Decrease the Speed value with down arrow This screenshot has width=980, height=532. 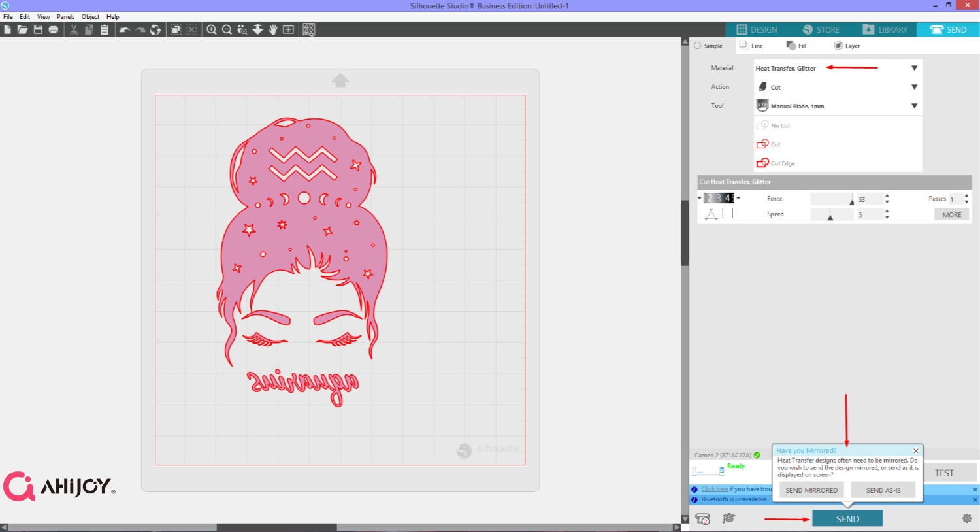coord(887,217)
